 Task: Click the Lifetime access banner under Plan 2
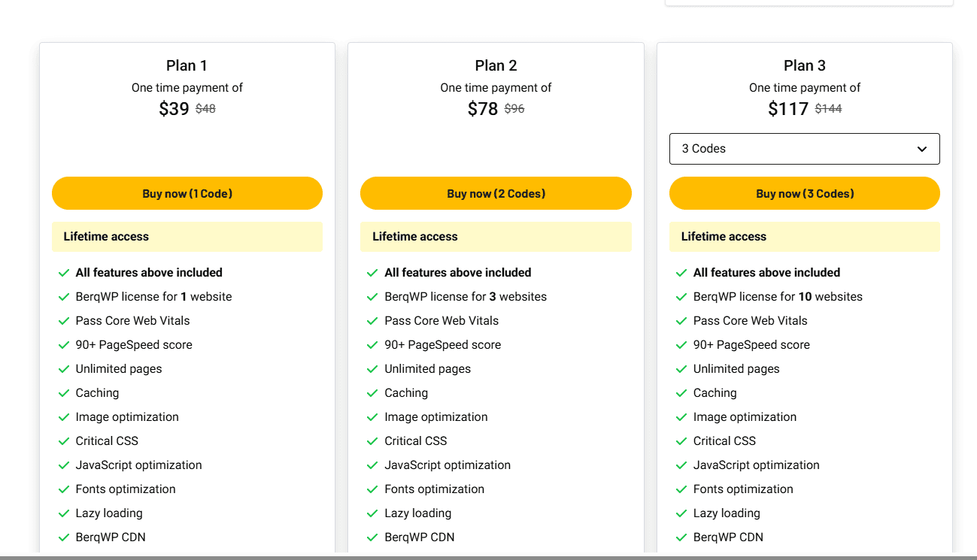[x=496, y=236]
